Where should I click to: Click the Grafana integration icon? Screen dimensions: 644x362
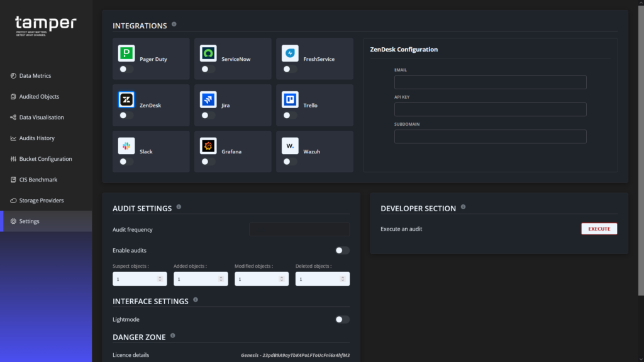208,145
